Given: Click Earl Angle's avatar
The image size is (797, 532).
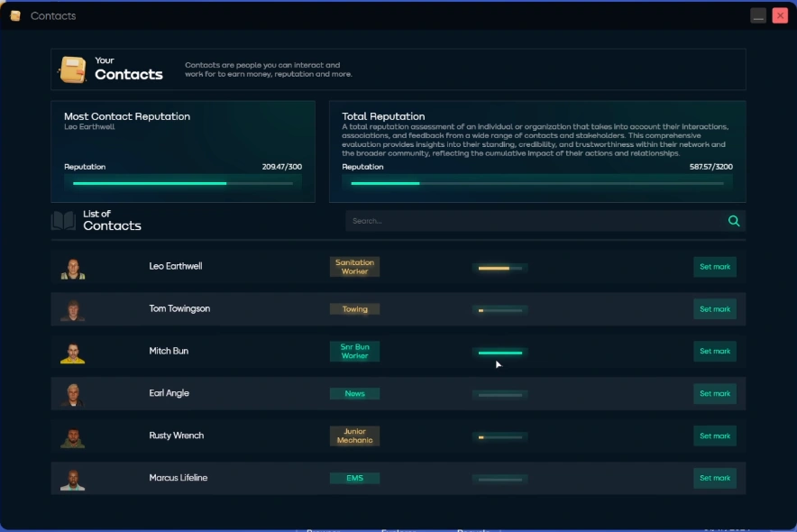Looking at the screenshot, I should click(x=73, y=395).
